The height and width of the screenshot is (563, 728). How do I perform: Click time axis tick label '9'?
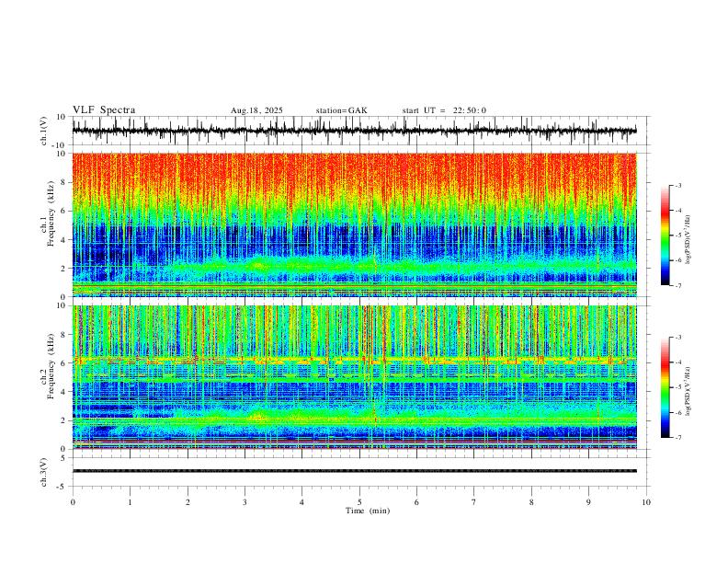point(588,502)
